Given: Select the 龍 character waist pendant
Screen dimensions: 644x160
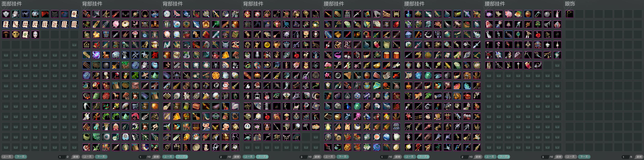Looking at the screenshot, I should point(489,65).
